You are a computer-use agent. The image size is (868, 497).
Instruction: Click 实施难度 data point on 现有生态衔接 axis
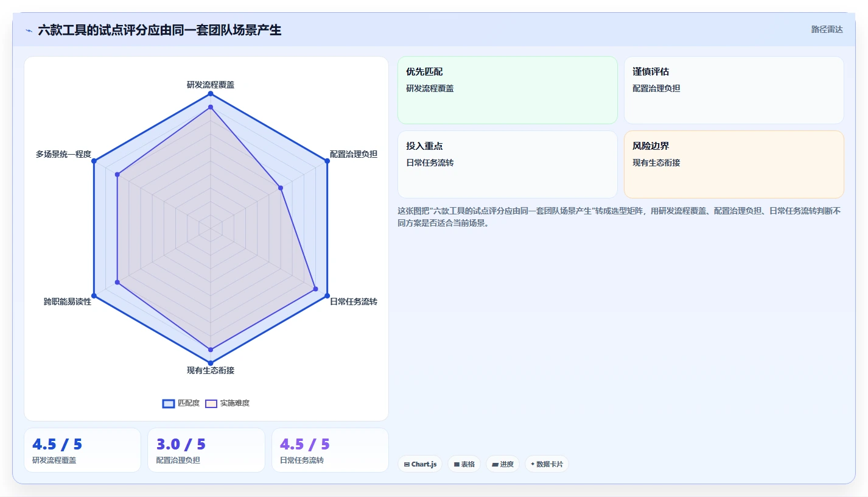pyautogui.click(x=211, y=350)
